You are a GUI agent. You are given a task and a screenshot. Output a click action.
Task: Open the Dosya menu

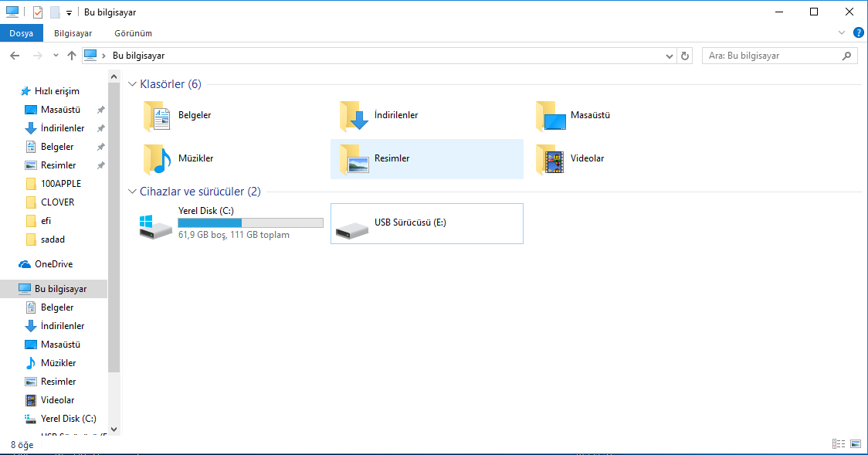pyautogui.click(x=22, y=33)
